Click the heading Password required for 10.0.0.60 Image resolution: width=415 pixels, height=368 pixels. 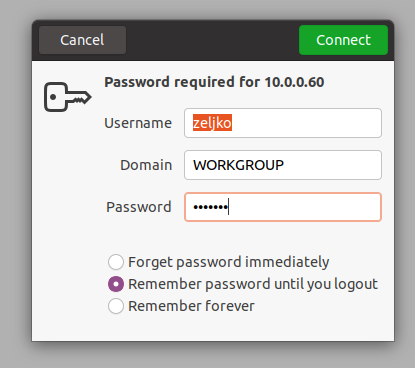pos(214,82)
